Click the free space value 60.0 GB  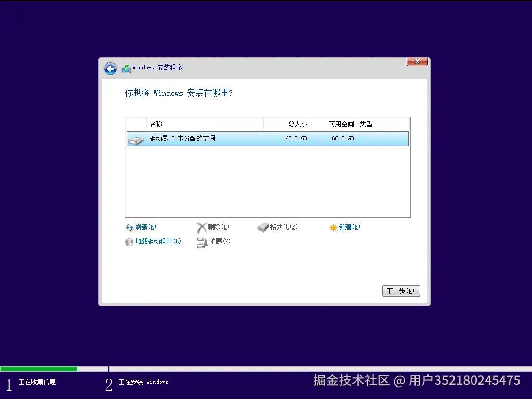pyautogui.click(x=343, y=139)
